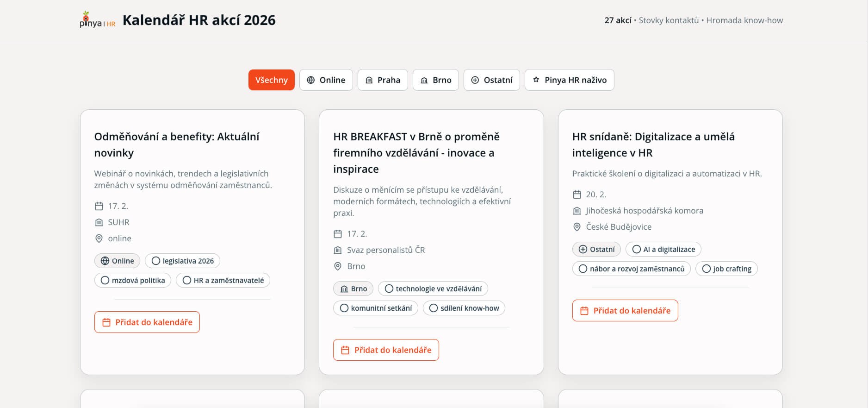
Task: Add HR BREAKFAST v Brně to calendar
Action: [x=386, y=350]
